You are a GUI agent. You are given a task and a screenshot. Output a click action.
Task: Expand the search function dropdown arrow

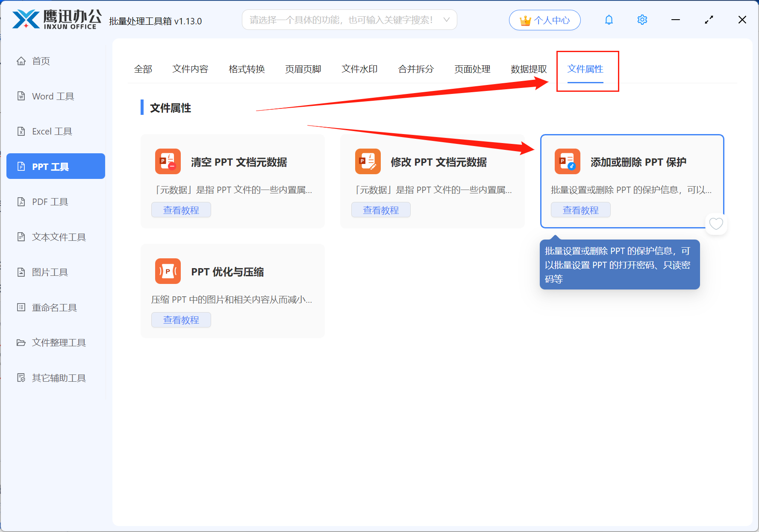pyautogui.click(x=446, y=20)
